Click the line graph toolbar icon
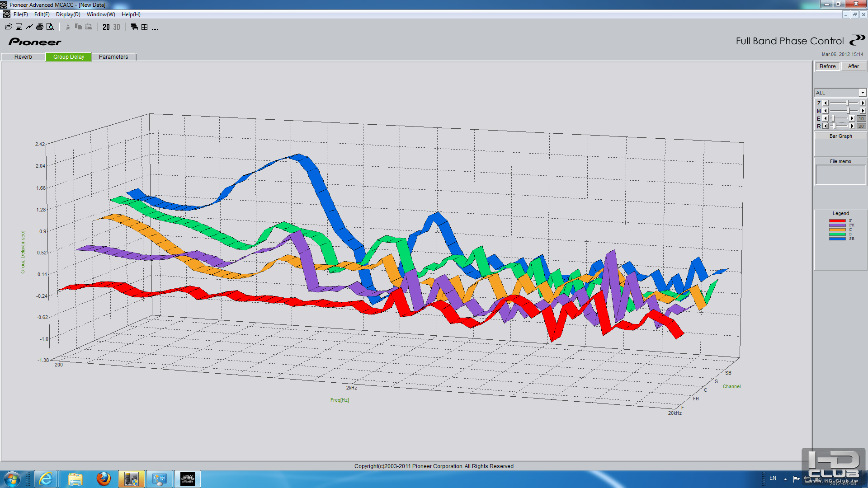 (29, 27)
